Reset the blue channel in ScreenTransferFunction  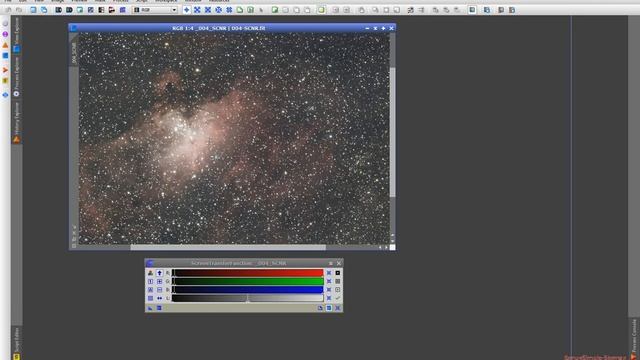tap(329, 290)
